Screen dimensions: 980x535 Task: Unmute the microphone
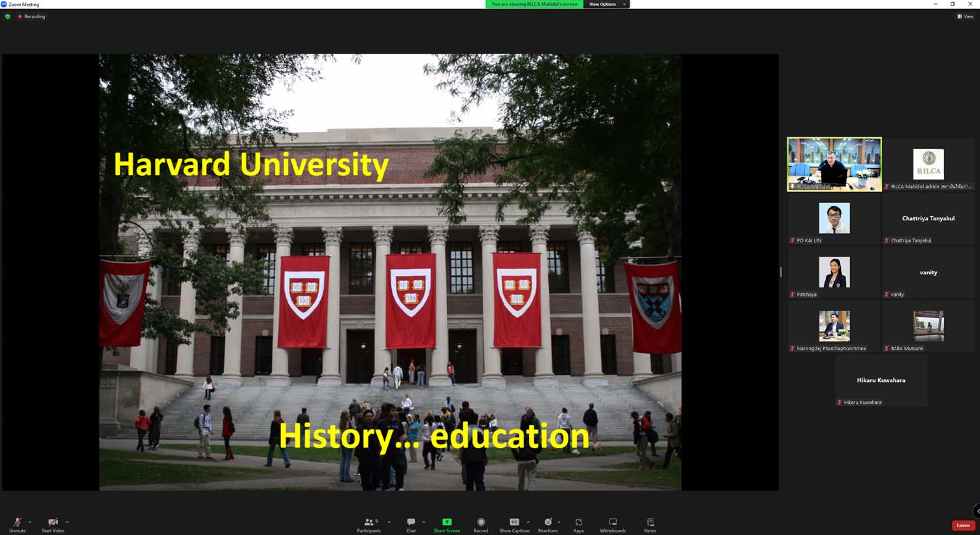(x=18, y=525)
